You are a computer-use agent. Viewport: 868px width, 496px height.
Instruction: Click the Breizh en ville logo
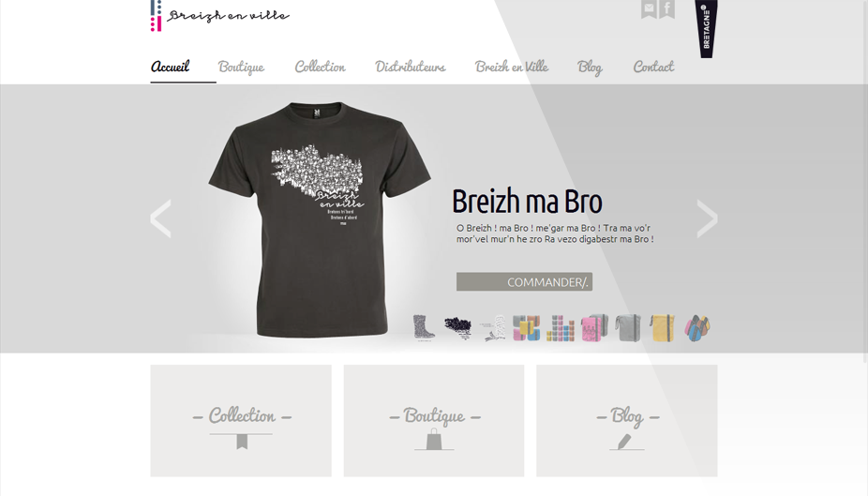219,16
